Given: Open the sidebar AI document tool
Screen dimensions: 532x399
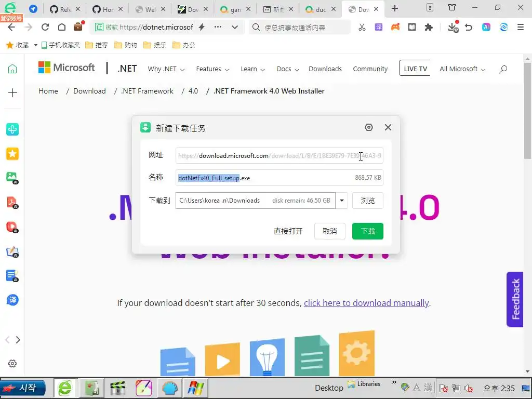Looking at the screenshot, I should [x=12, y=275].
